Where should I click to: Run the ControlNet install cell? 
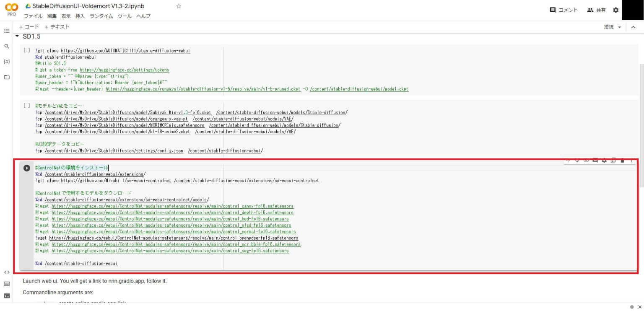click(27, 168)
